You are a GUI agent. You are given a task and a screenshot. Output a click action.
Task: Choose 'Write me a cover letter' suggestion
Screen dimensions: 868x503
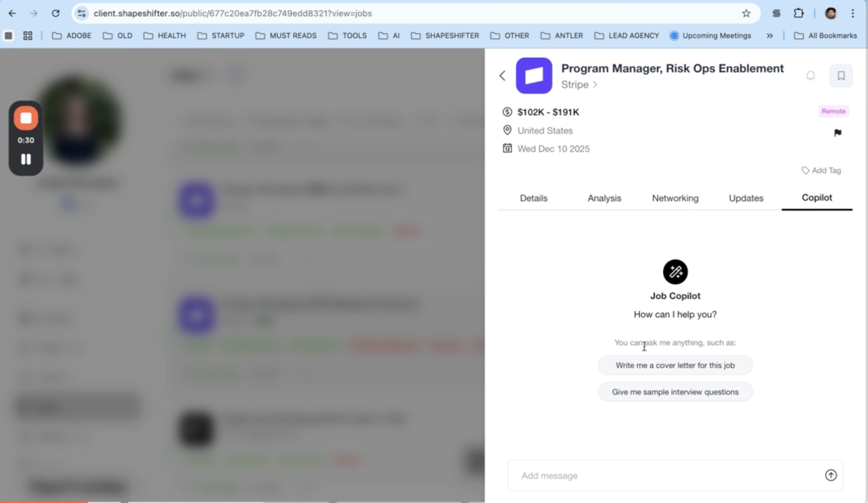tap(675, 365)
